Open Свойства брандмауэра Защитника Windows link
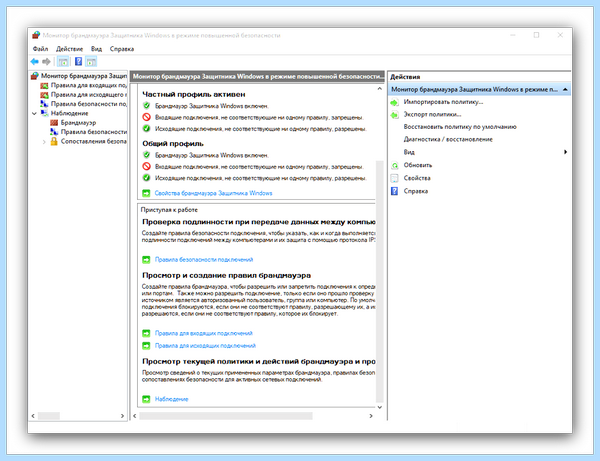Viewport: 600px width, 461px height. click(213, 193)
